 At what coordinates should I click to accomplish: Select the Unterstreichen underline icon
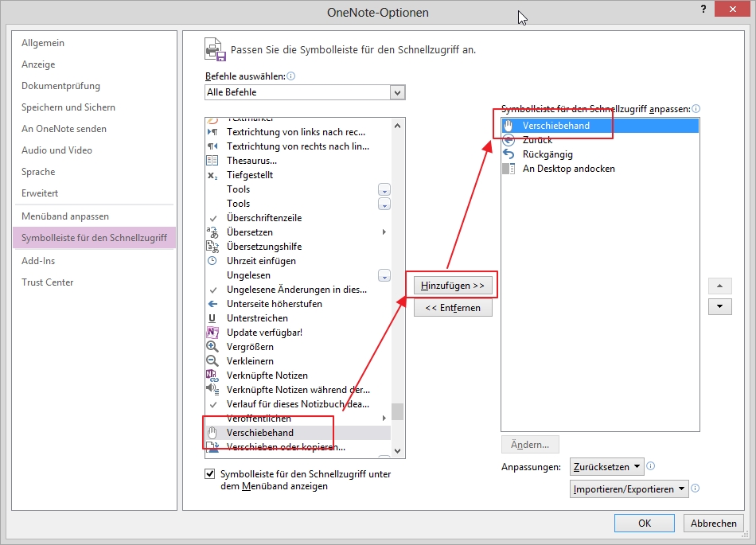[x=212, y=317]
